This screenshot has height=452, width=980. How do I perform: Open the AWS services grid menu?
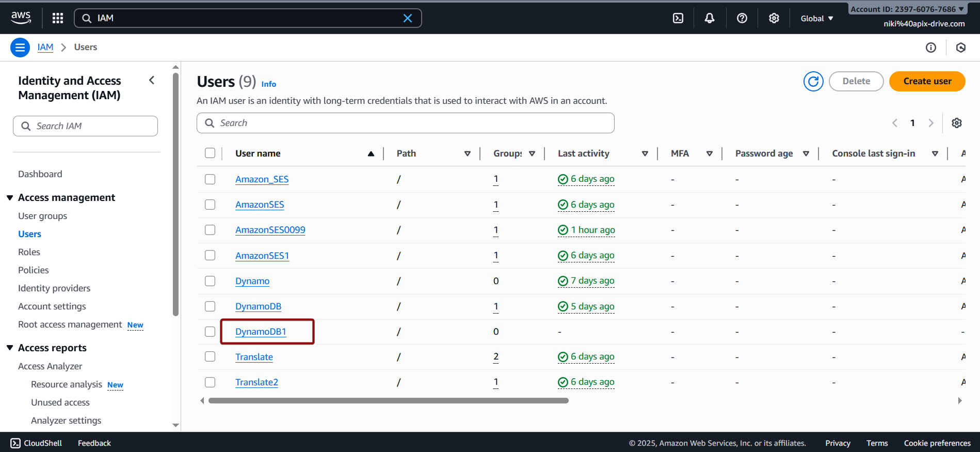click(58, 18)
